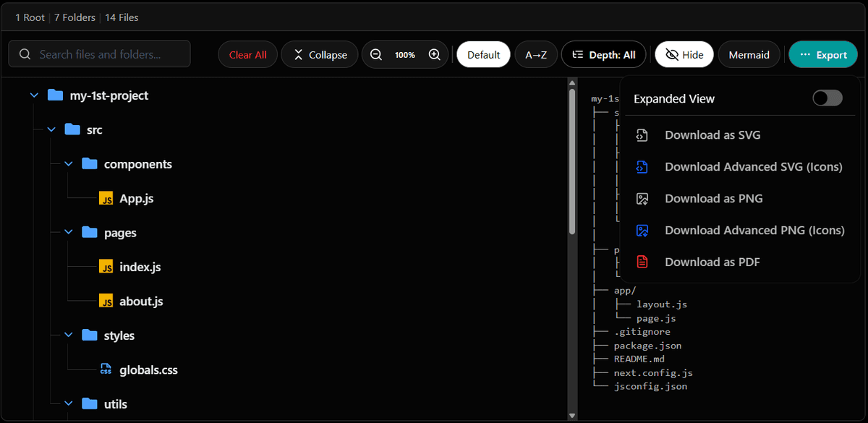Viewport: 868px width, 423px height.
Task: Click the styles folder icon
Action: pos(90,335)
